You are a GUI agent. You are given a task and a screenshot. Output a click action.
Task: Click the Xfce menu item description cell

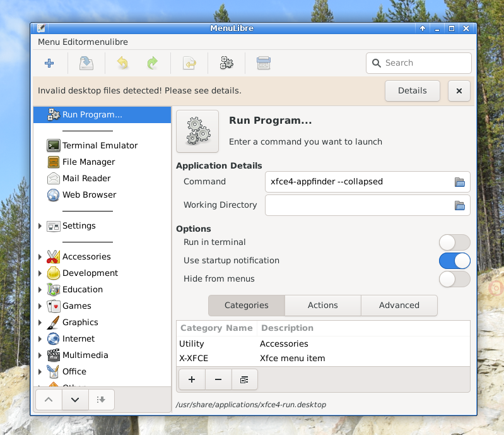tap(292, 359)
